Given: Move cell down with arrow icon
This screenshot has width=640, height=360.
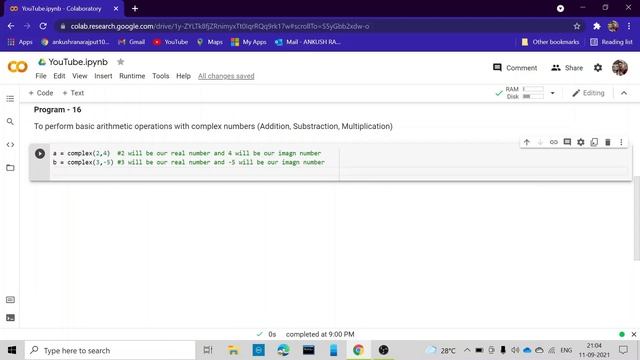Looking at the screenshot, I should pyautogui.click(x=540, y=142).
